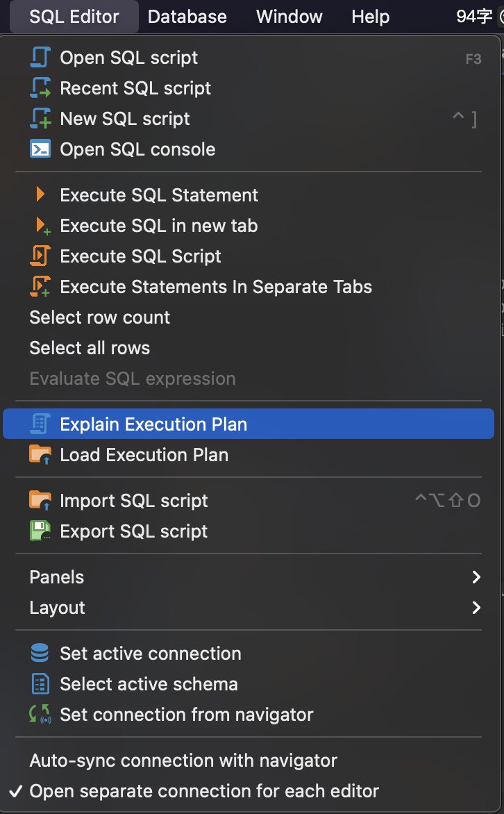
Task: Open the Database menu
Action: pos(187,17)
